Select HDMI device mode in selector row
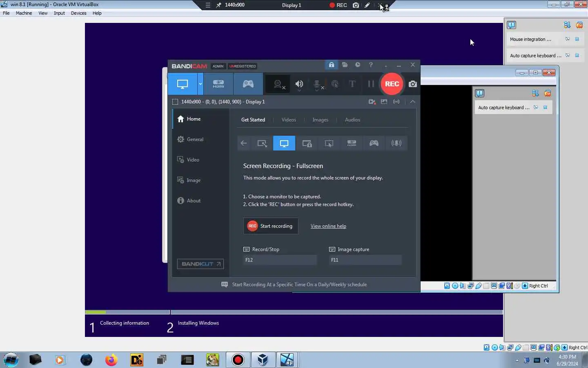The width and height of the screenshot is (588, 368). point(352,143)
